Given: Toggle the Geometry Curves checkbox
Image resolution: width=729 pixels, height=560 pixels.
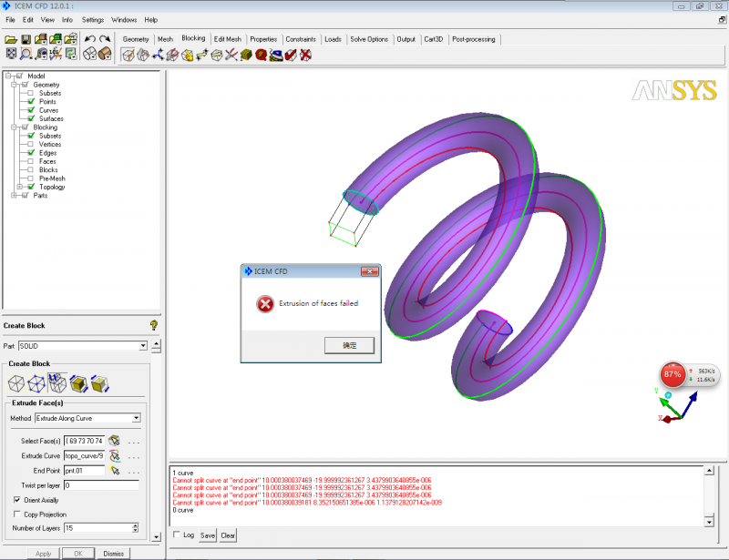Looking at the screenshot, I should [31, 110].
